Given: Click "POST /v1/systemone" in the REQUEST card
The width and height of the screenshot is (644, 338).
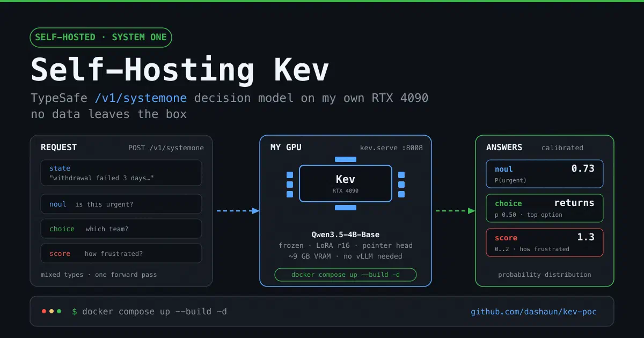Looking at the screenshot, I should click(166, 148).
